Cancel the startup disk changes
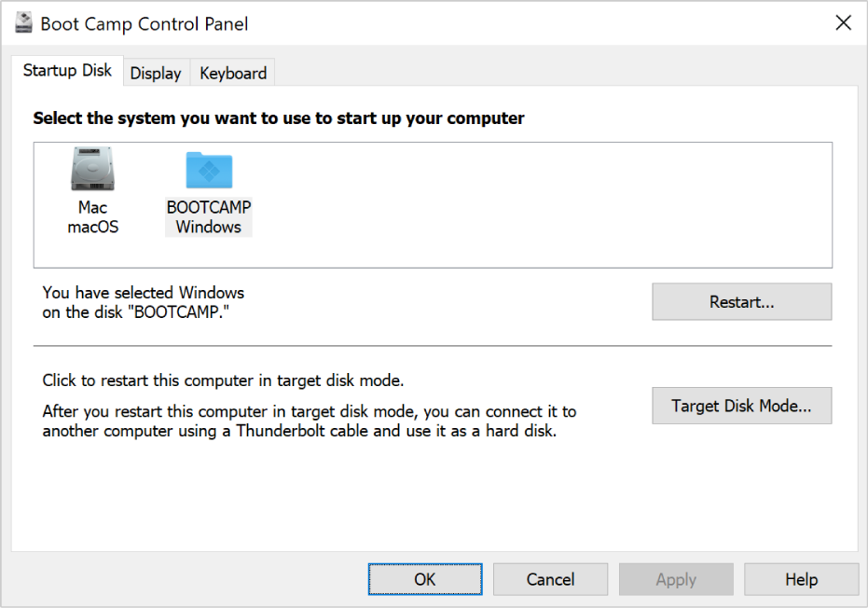Image resolution: width=868 pixels, height=608 pixels. click(x=550, y=579)
